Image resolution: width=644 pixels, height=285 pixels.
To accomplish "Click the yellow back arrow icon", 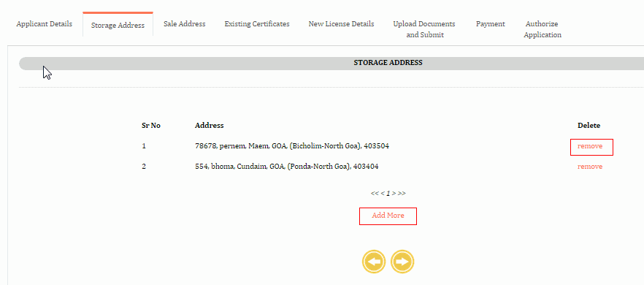I will (x=374, y=262).
